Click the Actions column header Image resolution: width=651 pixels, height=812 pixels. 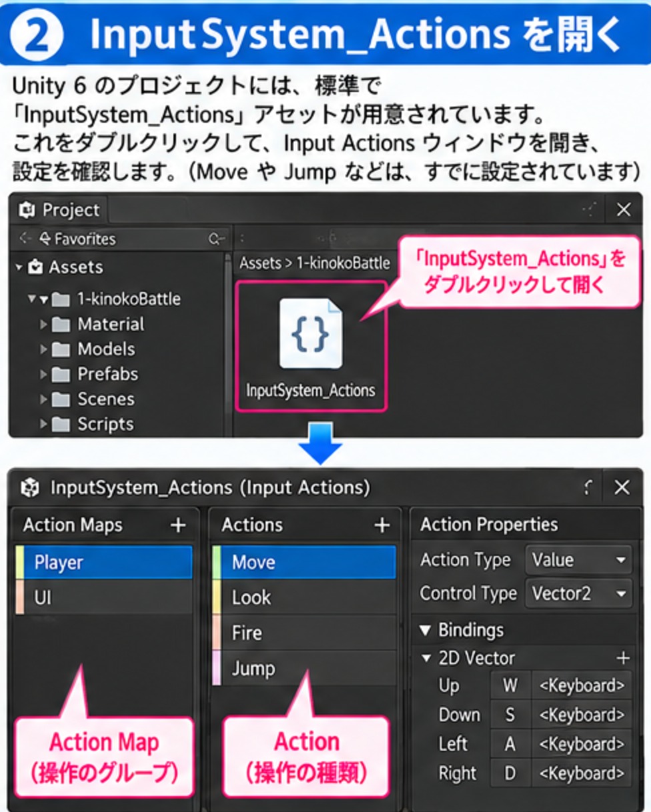coord(252,525)
